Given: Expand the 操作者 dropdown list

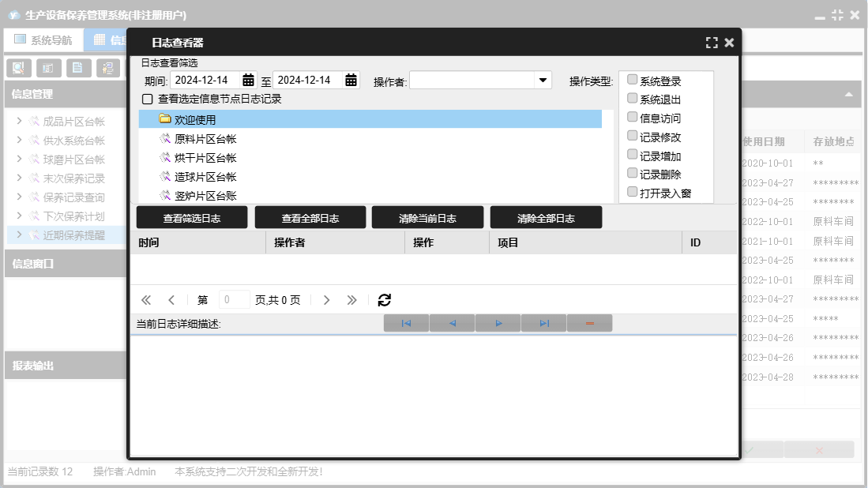Looking at the screenshot, I should (543, 80).
